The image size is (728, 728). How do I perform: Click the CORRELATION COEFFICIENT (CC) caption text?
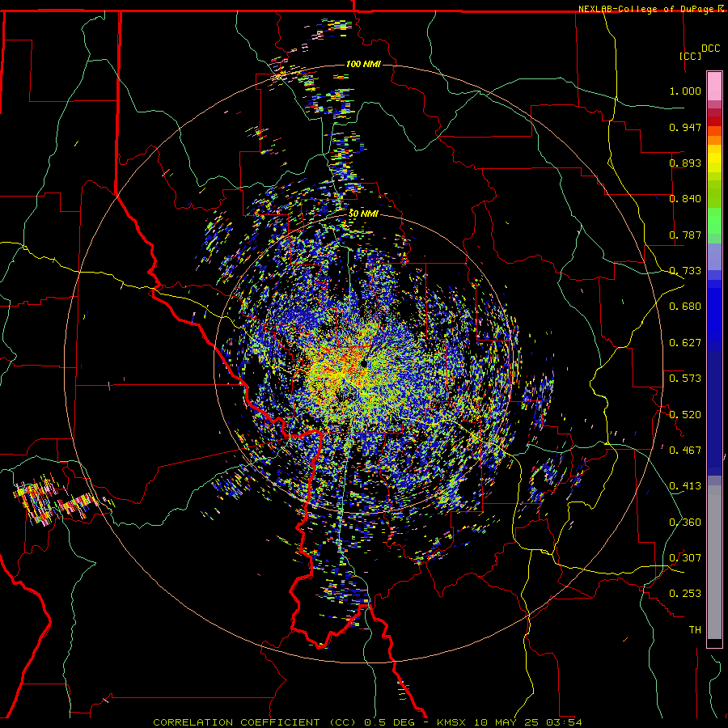[255, 722]
